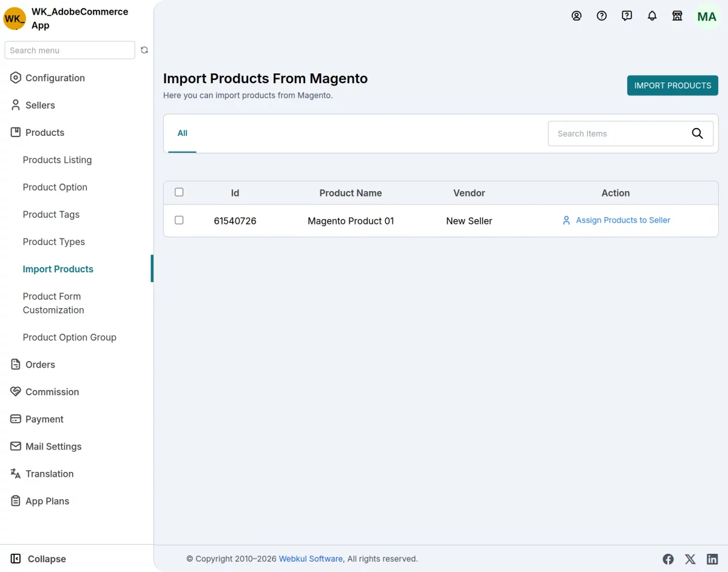Check the box for Magento Product 01
Screen dimensions: 728x572
[x=179, y=220]
